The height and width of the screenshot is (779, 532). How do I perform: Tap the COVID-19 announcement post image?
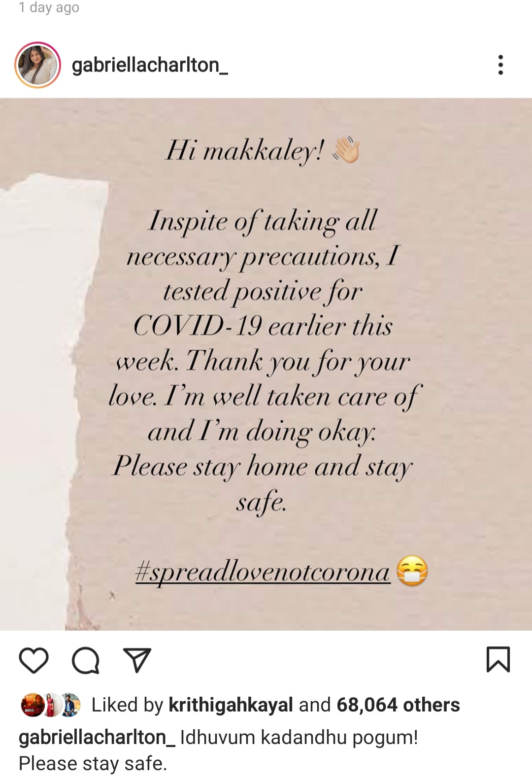(x=266, y=364)
